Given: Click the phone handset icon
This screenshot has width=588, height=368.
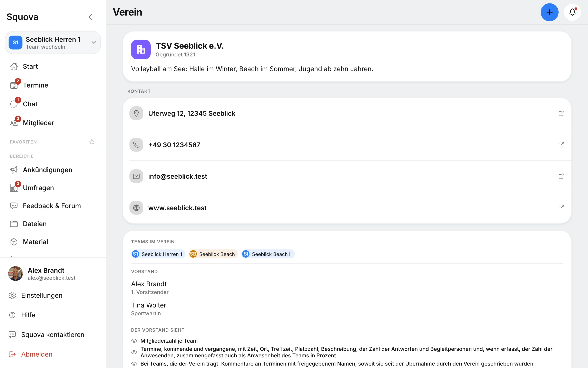Looking at the screenshot, I should coord(136,145).
